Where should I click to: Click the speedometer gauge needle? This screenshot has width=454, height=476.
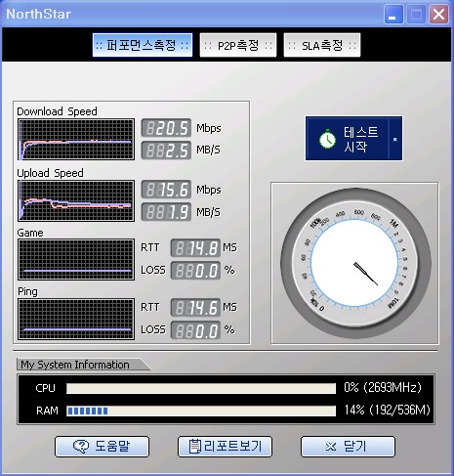(366, 274)
